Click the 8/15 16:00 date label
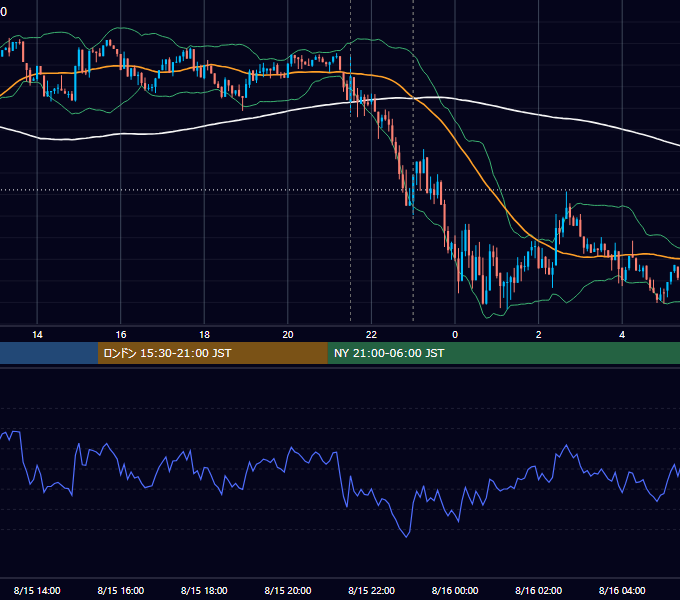 point(121,590)
